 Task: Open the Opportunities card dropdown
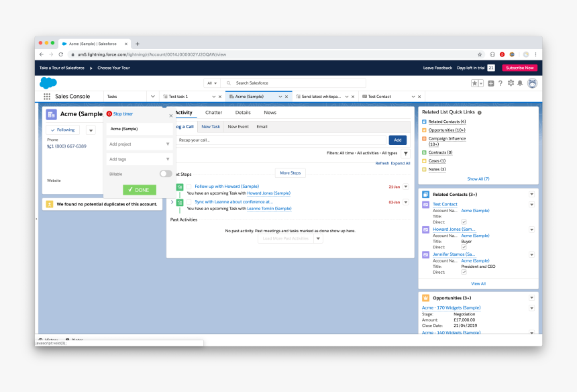[532, 298]
